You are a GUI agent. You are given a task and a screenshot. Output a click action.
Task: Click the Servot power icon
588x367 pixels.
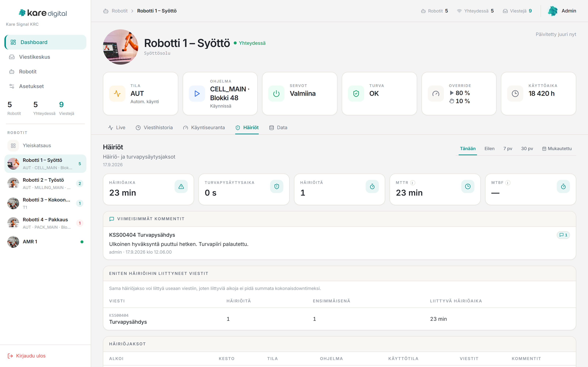coord(276,93)
